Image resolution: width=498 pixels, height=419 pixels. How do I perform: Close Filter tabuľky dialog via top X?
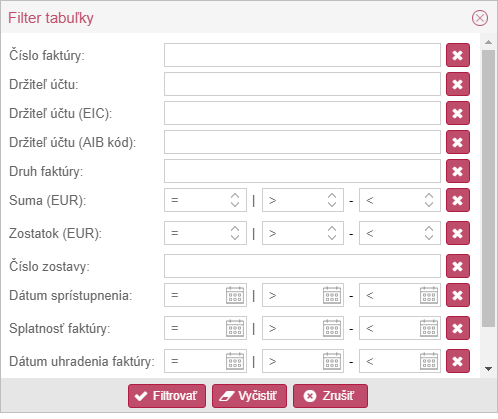[480, 18]
